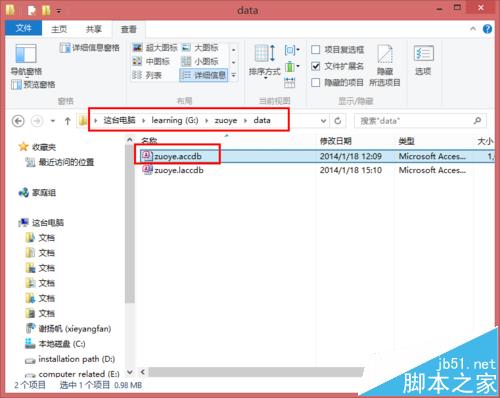The image size is (500, 398).
Task: Choose Medium icons layout
Action: (151, 61)
